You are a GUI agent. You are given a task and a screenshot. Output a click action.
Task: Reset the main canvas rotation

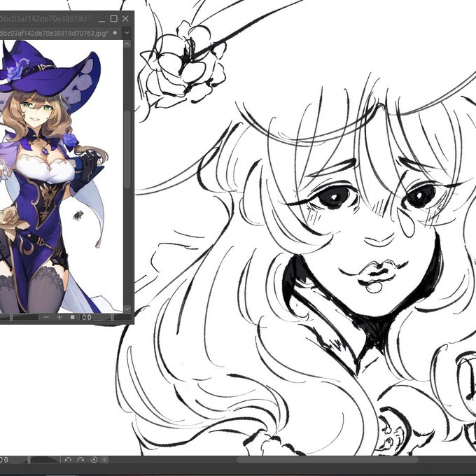tap(94, 460)
